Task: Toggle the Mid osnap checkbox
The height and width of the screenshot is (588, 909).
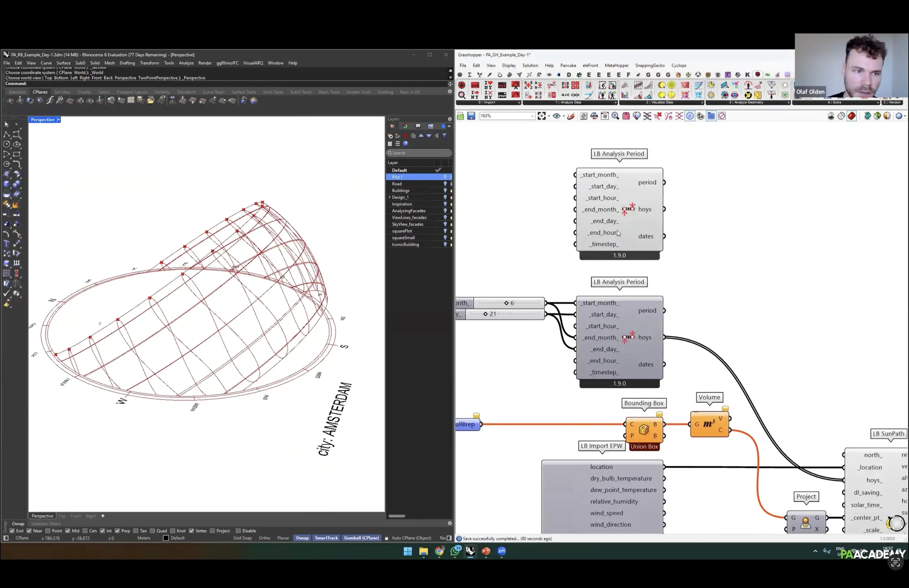Action: [68, 531]
